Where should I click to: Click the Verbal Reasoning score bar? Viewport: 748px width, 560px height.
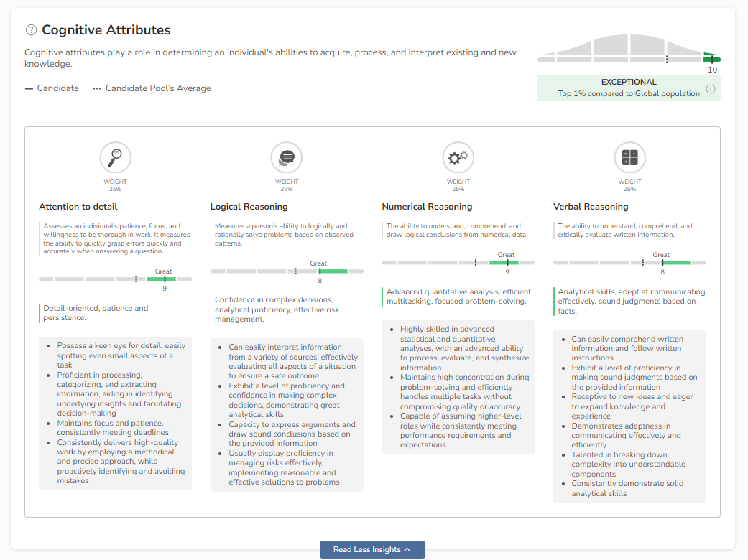[629, 263]
